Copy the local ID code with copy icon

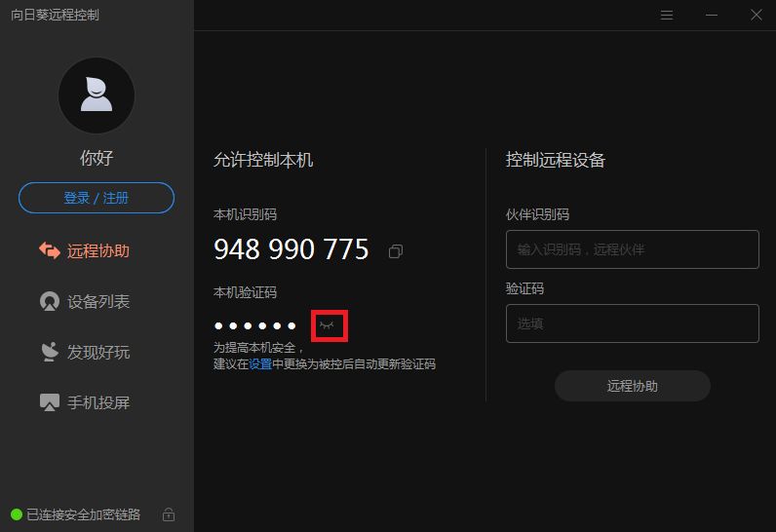click(x=396, y=251)
